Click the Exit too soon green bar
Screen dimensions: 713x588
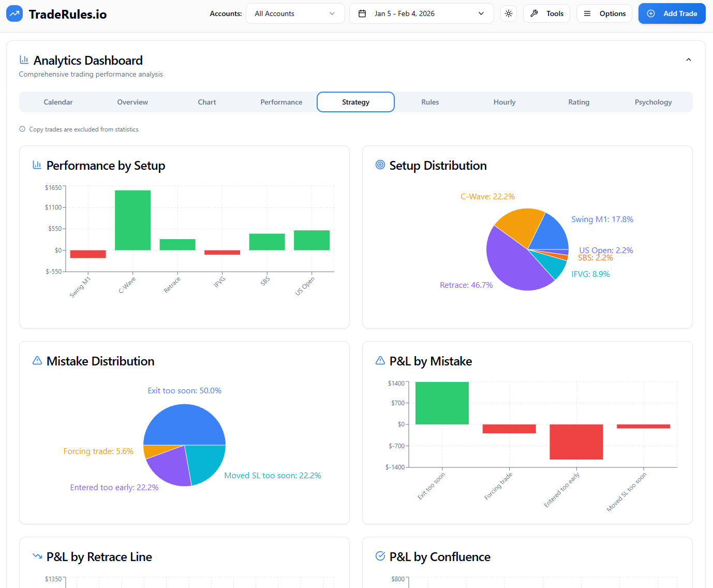coord(442,403)
